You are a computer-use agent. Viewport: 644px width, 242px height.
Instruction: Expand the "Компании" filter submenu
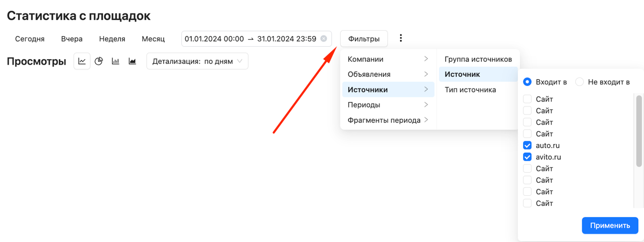tap(387, 59)
